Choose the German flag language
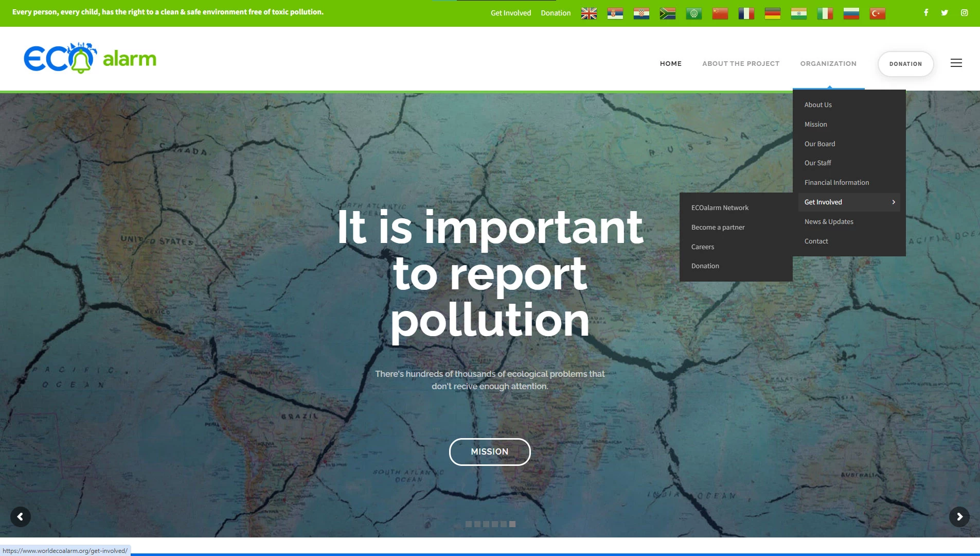Screen dimensions: 980x556 pyautogui.click(x=772, y=13)
